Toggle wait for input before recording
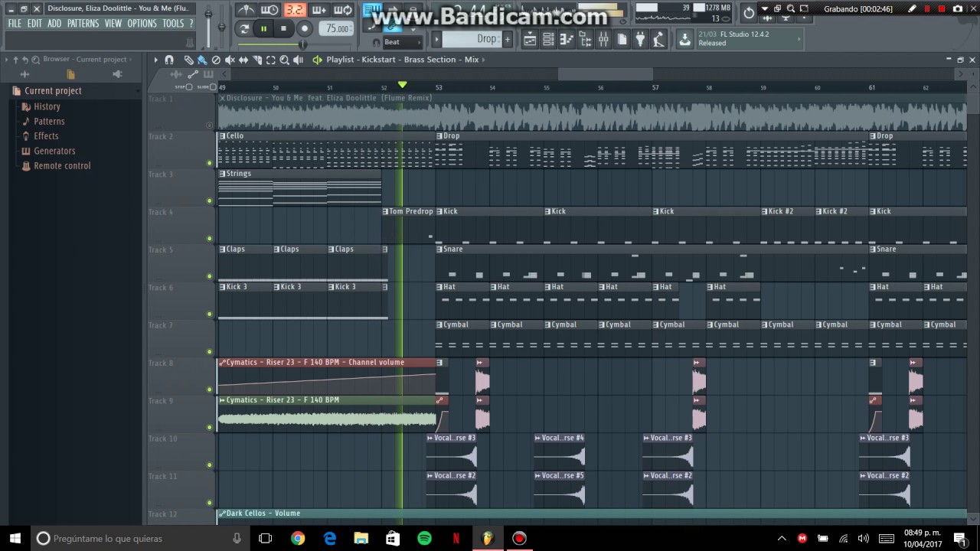 pos(269,10)
